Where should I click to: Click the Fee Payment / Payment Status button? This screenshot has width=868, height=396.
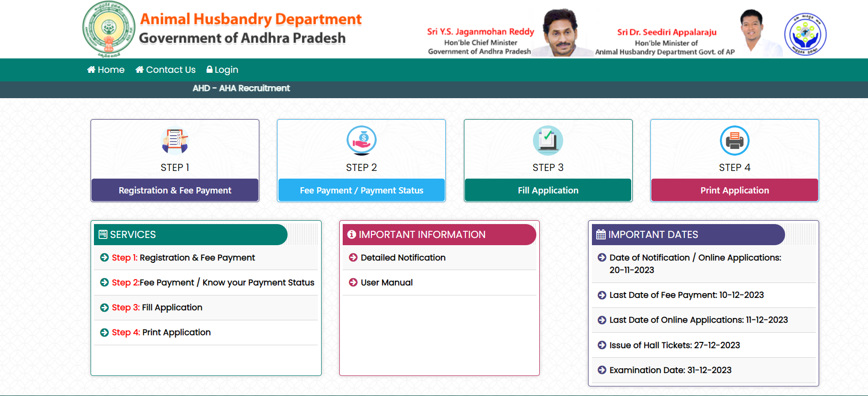click(361, 190)
